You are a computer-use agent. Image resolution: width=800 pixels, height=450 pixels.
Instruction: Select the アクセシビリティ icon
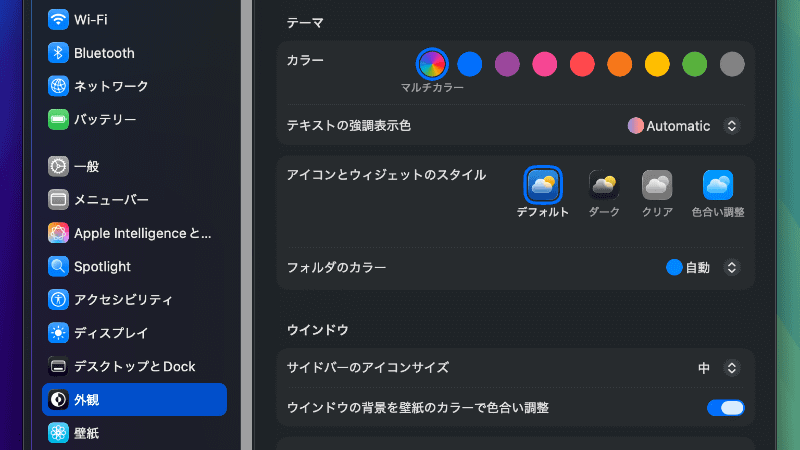coord(58,299)
